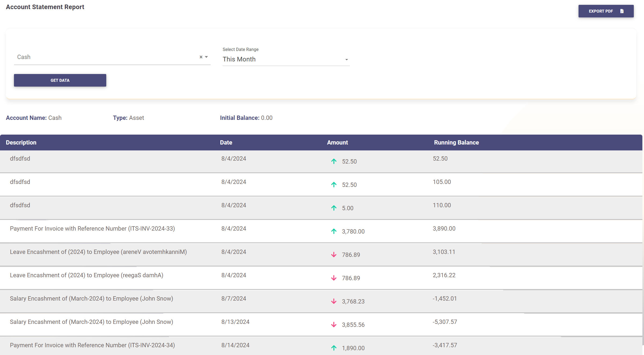Image resolution: width=644 pixels, height=355 pixels.
Task: Click the Description column header
Action: (x=21, y=142)
